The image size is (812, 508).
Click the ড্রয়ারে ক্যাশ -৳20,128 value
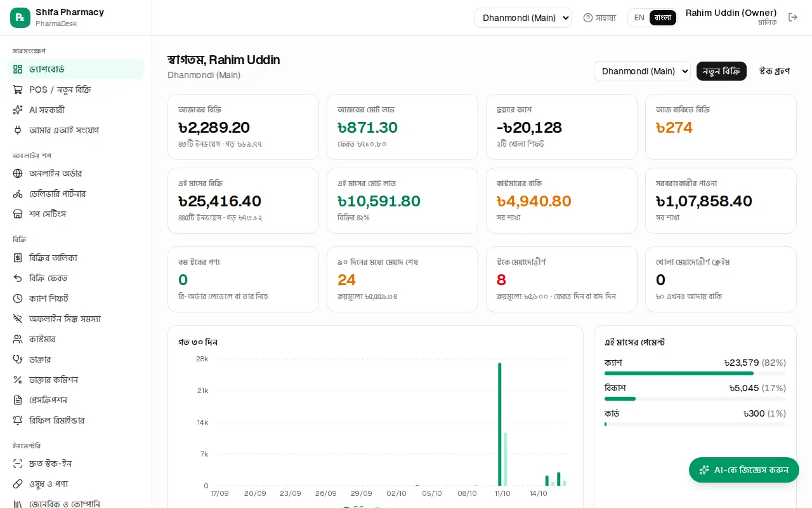pos(529,128)
